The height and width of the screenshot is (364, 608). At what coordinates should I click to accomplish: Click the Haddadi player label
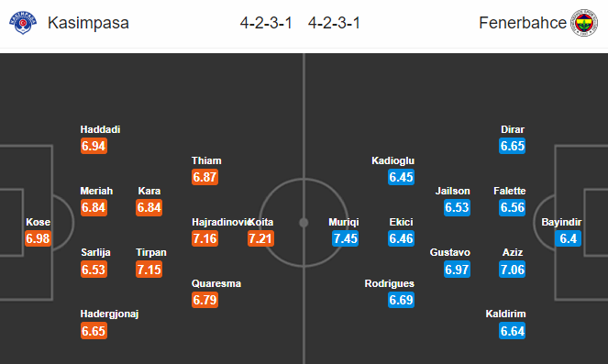tap(100, 129)
